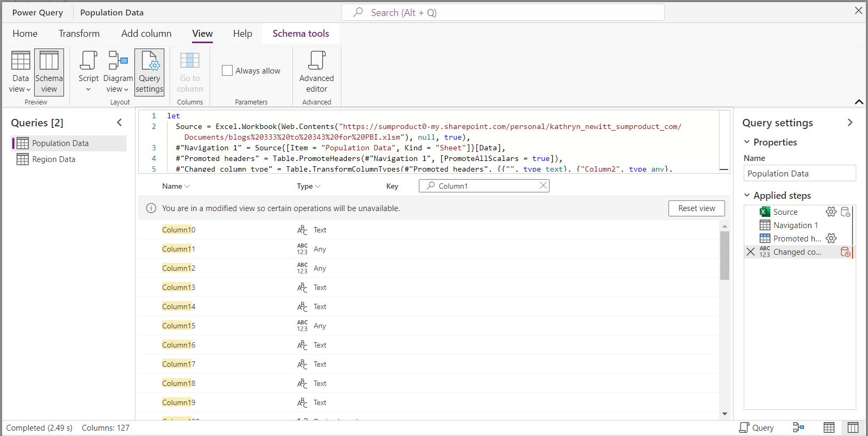Open Diagram view options

point(118,72)
